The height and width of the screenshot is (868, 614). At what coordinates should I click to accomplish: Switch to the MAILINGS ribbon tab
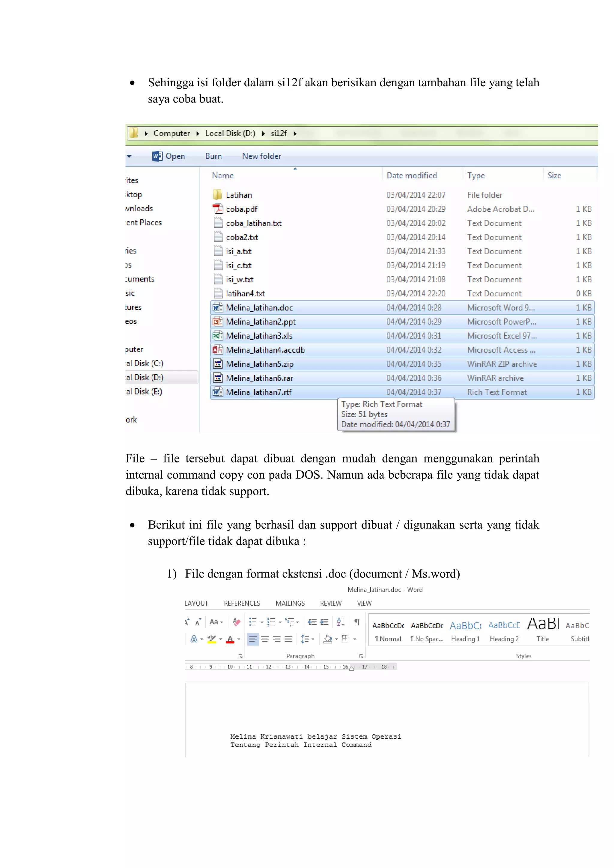click(290, 603)
